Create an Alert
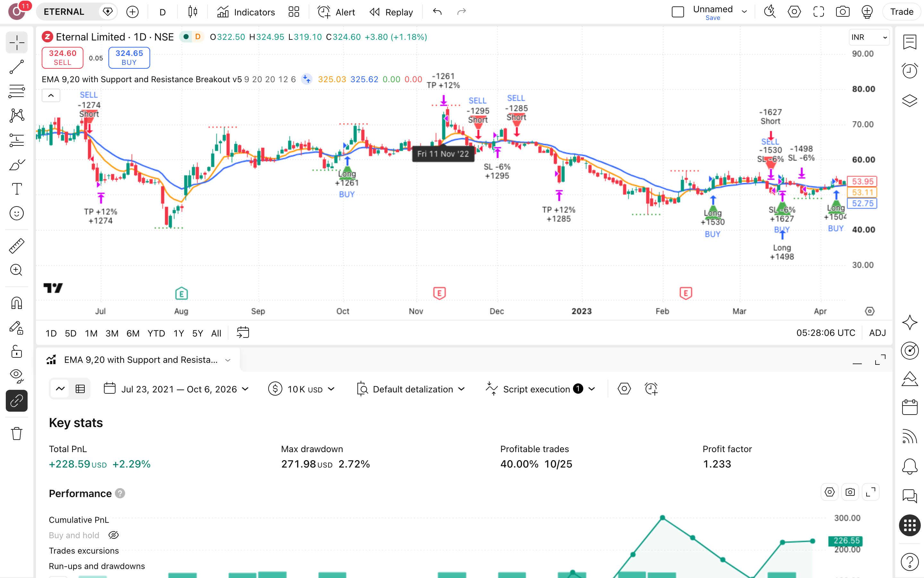 [x=336, y=12]
